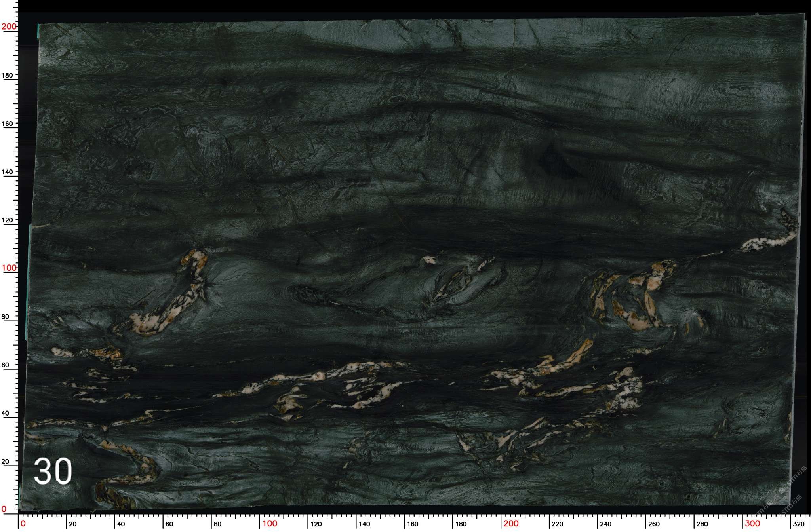
Task: Click red "200" on the vertical ruler
Action: [9, 27]
